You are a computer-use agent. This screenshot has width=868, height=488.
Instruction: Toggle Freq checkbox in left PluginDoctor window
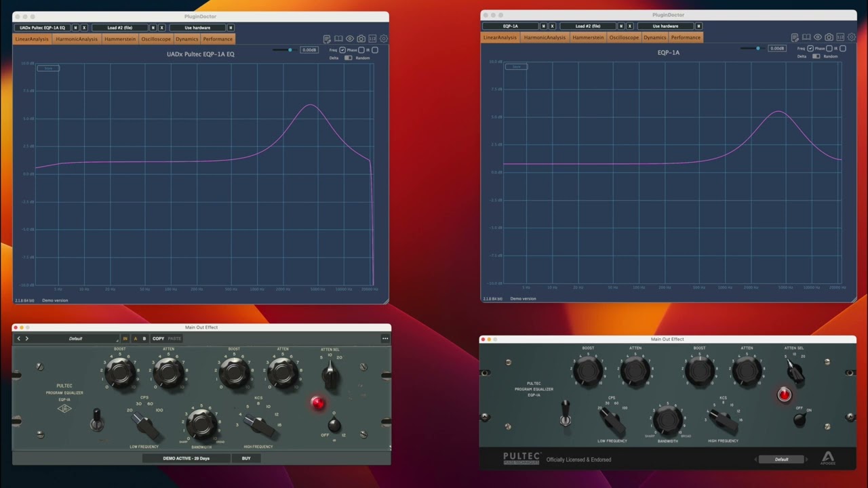[x=342, y=50]
